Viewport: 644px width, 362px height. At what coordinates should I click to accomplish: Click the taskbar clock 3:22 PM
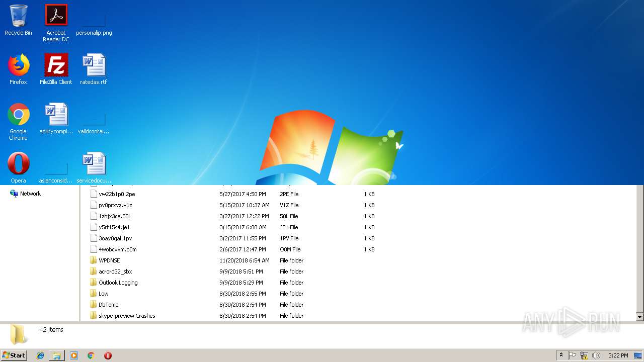pyautogui.click(x=618, y=355)
